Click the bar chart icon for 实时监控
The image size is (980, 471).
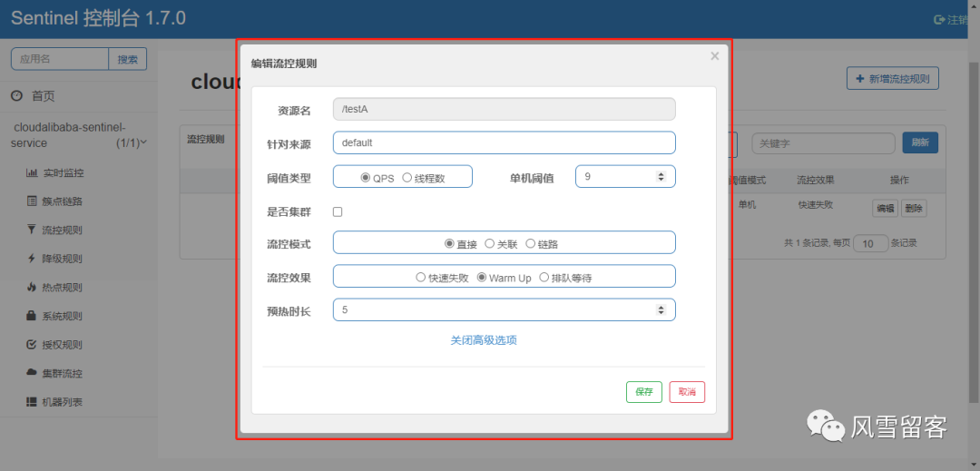(31, 172)
